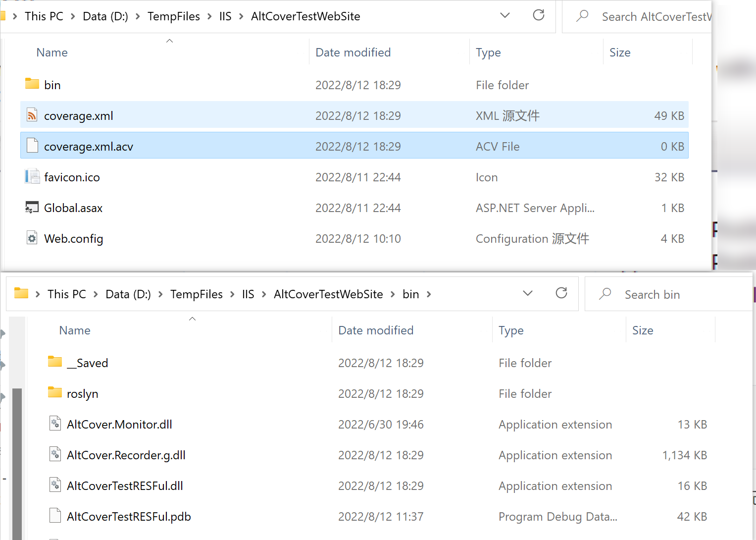Image resolution: width=756 pixels, height=540 pixels.
Task: Click the search magnifier in Search bin box
Action: point(605,294)
